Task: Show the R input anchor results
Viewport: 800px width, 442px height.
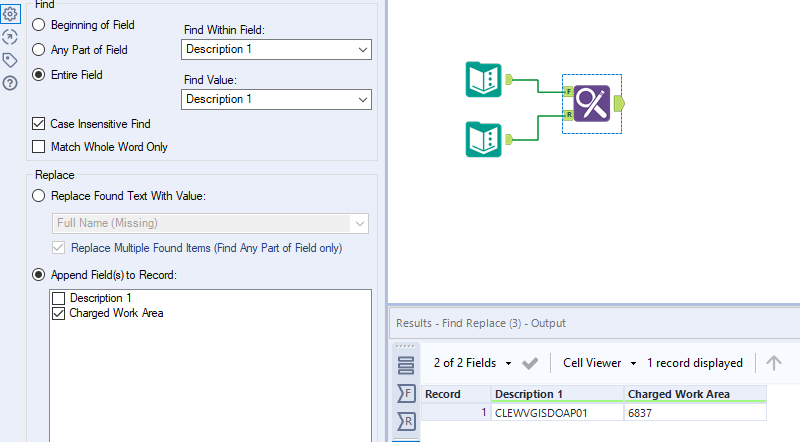Action: point(406,421)
